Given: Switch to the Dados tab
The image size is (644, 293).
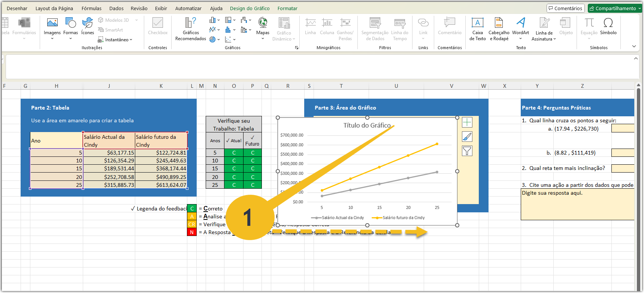Looking at the screenshot, I should (x=117, y=8).
